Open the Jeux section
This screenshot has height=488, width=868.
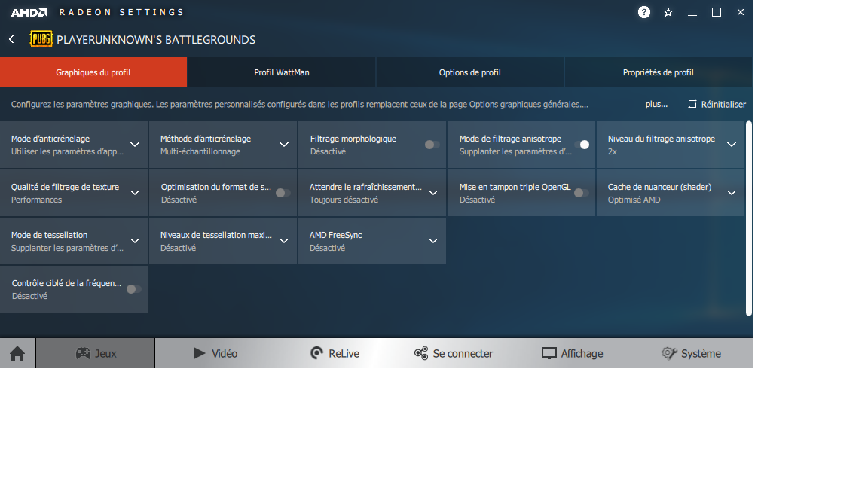pyautogui.click(x=95, y=353)
